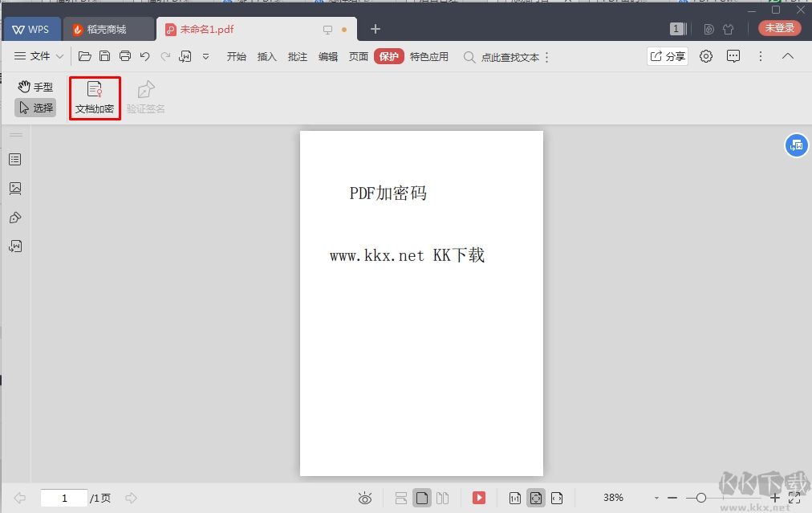Collapse the ribbon with the chevron

[x=788, y=56]
